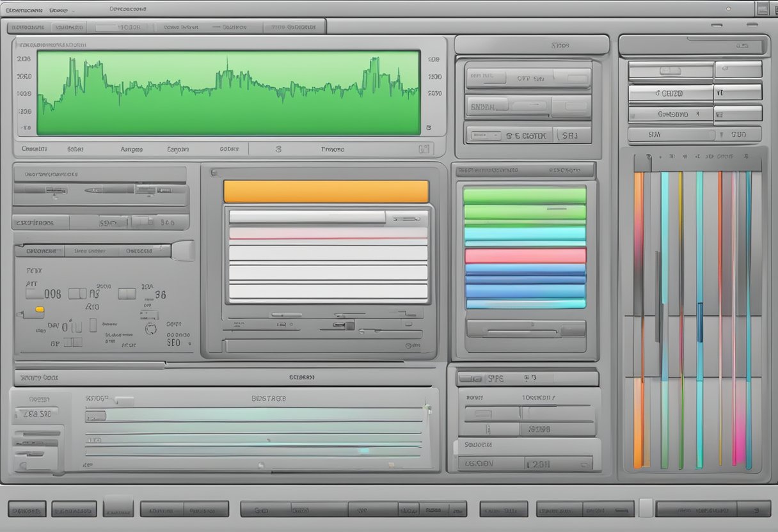Click the green waveform display
Image resolution: width=778 pixels, height=532 pixels.
(x=228, y=93)
